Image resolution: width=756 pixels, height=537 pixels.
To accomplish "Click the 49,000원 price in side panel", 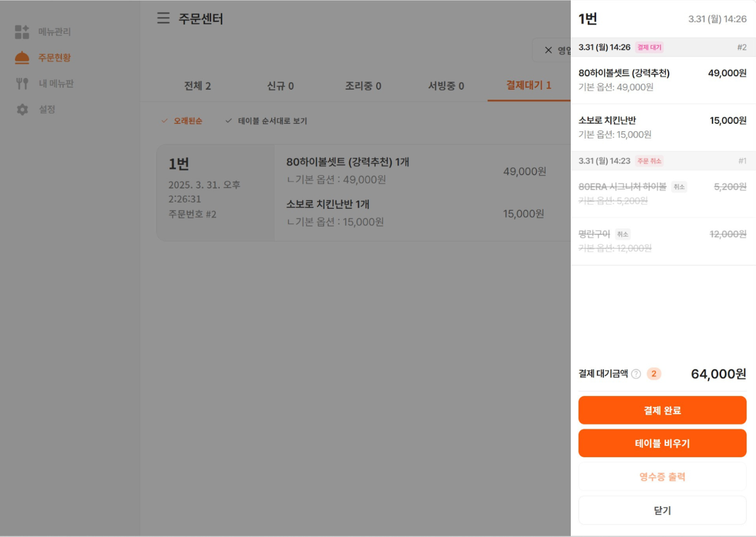I will tap(727, 73).
